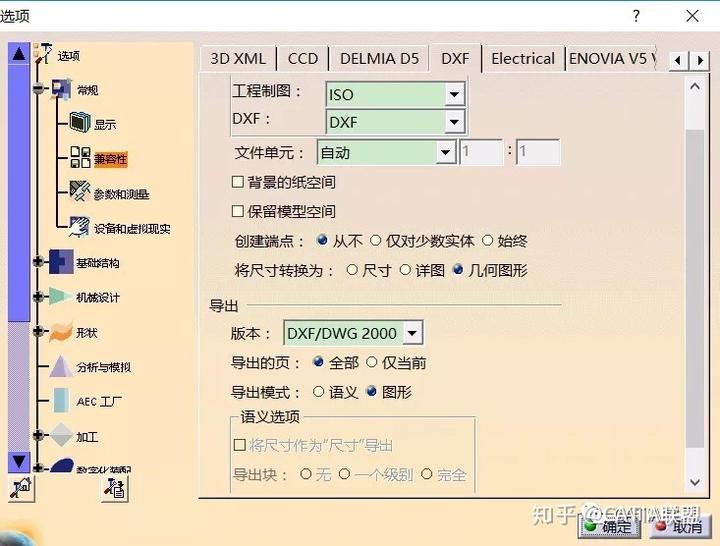Switch to the DELMIA D5 tab
This screenshot has height=546, width=720.
379,58
